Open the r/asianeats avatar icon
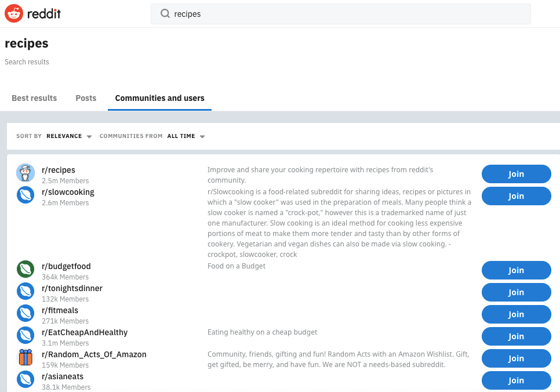The width and height of the screenshot is (560, 392). (26, 379)
